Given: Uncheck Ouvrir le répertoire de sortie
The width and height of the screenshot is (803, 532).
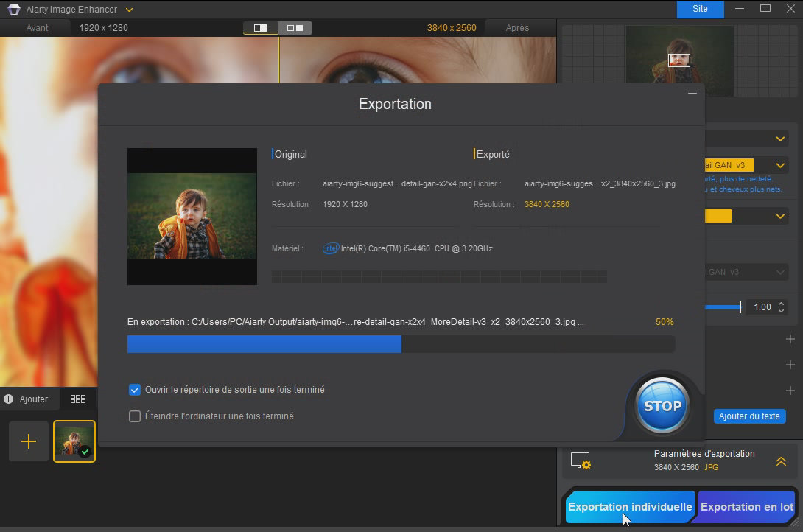Looking at the screenshot, I should (135, 390).
